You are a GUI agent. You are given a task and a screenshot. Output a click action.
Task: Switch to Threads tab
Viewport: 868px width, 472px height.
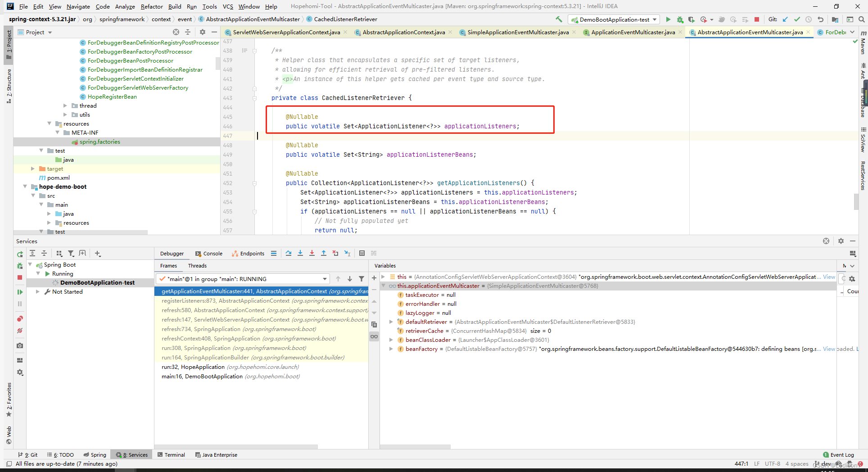(197, 266)
